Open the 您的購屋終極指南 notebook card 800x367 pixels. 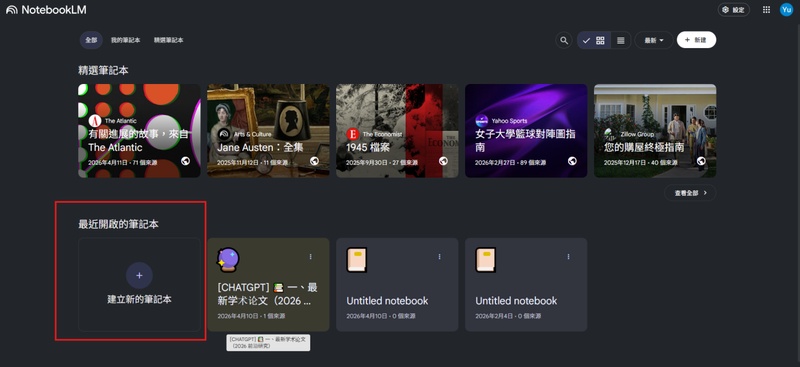coord(655,131)
